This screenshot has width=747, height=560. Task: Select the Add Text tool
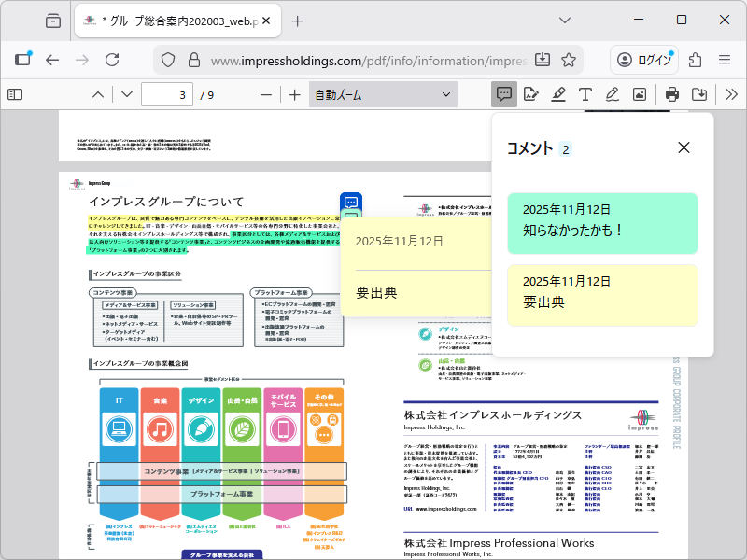[x=585, y=93]
